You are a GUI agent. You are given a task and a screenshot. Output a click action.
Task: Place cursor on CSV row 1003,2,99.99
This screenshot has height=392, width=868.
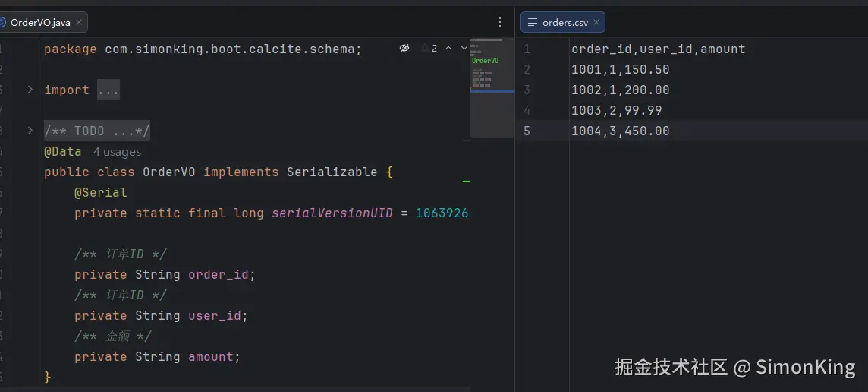(616, 111)
